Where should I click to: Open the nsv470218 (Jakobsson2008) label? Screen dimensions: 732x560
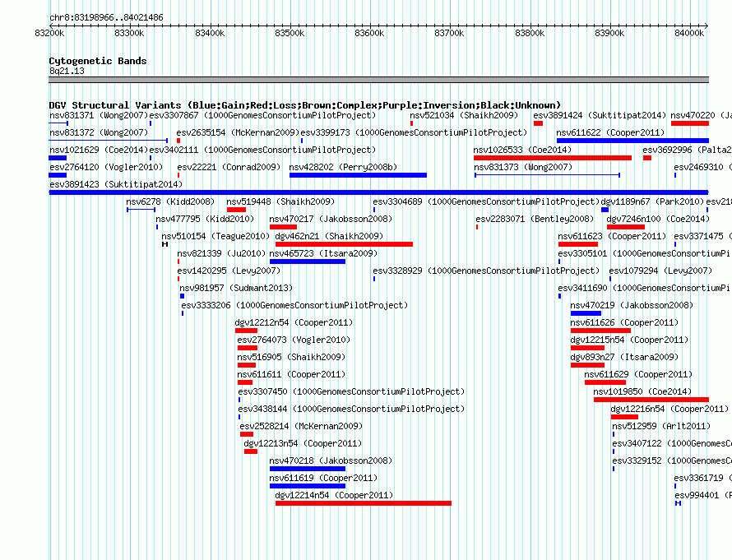tap(331, 460)
